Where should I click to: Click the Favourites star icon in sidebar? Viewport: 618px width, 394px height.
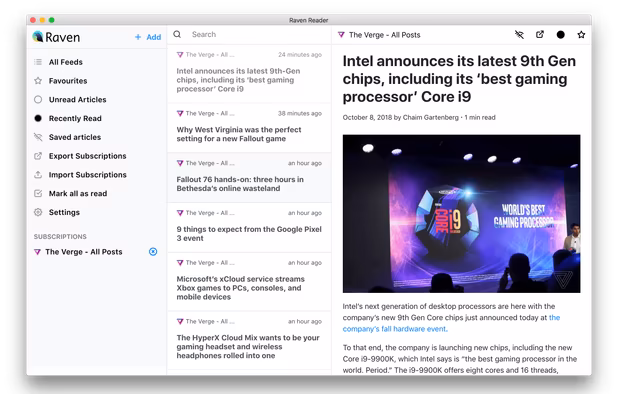click(38, 81)
